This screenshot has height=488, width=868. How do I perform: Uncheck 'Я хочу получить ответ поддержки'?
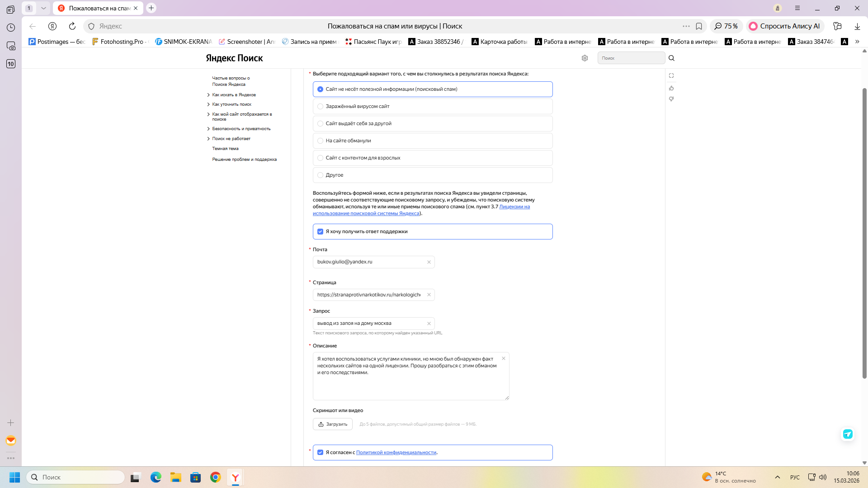[x=321, y=232]
